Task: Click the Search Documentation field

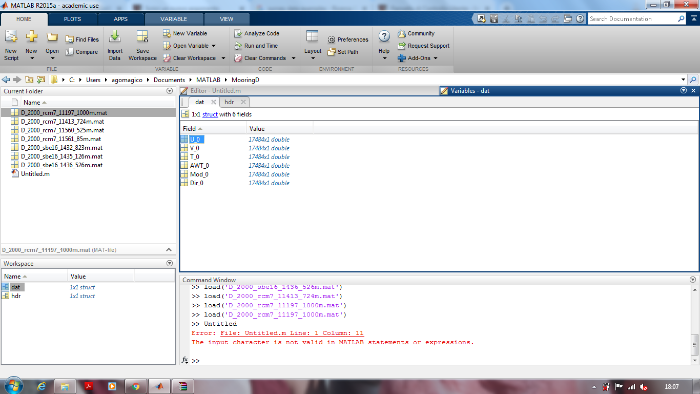Action: point(632,19)
